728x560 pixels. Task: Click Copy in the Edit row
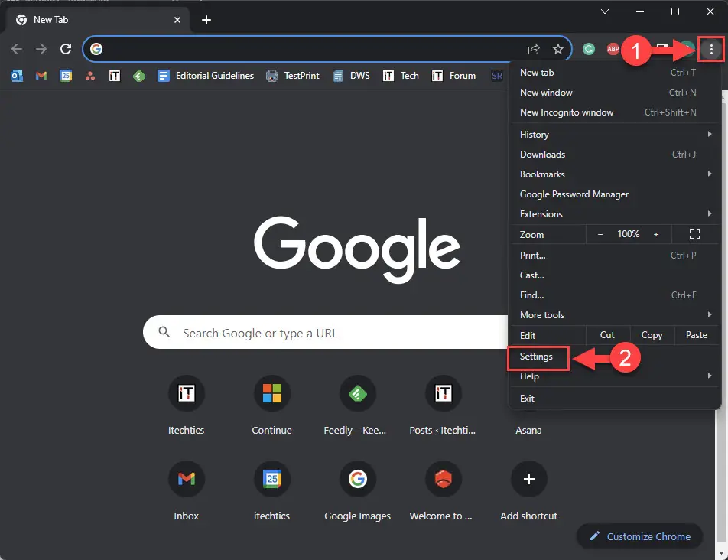pos(652,335)
